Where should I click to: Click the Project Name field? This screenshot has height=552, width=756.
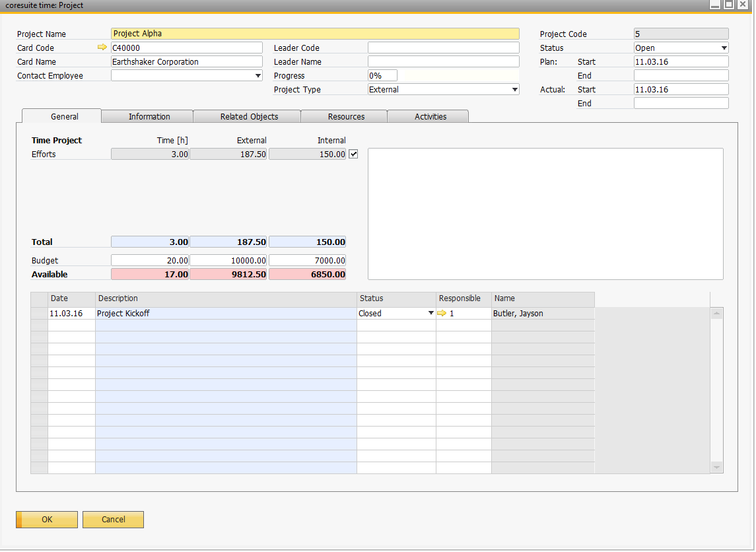coord(315,34)
